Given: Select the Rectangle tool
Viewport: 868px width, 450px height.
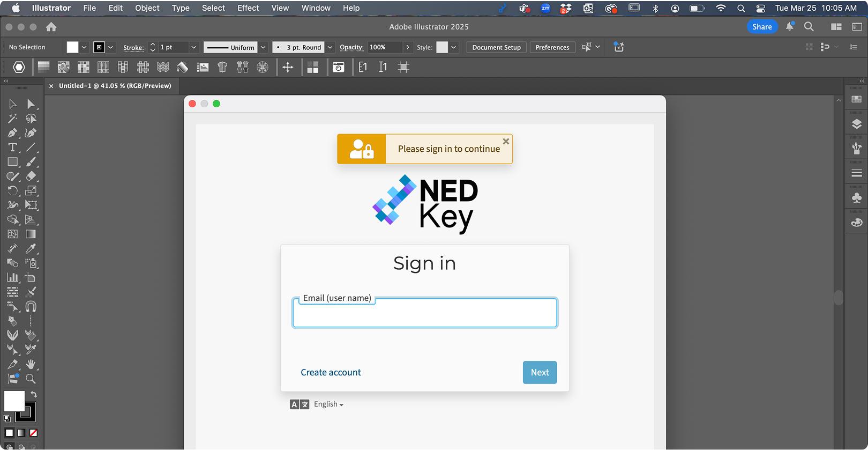Looking at the screenshot, I should click(12, 162).
